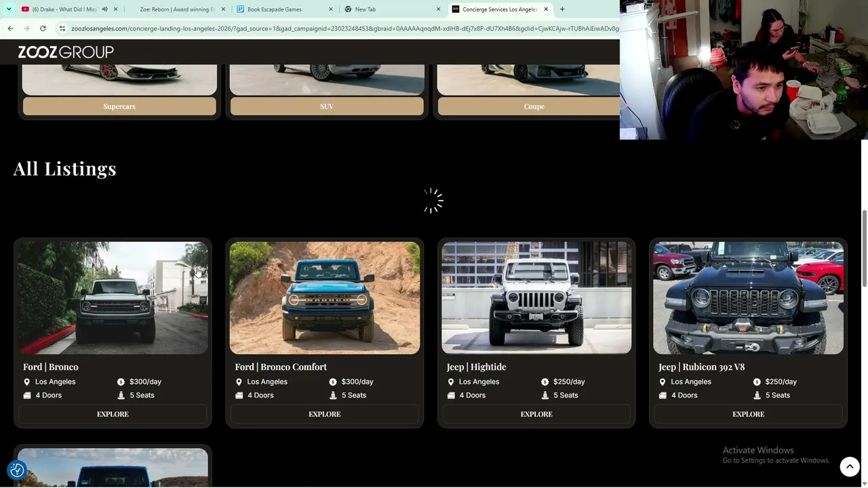Explore the Ford Bronco listing
This screenshot has width=868, height=488.
[x=113, y=414]
